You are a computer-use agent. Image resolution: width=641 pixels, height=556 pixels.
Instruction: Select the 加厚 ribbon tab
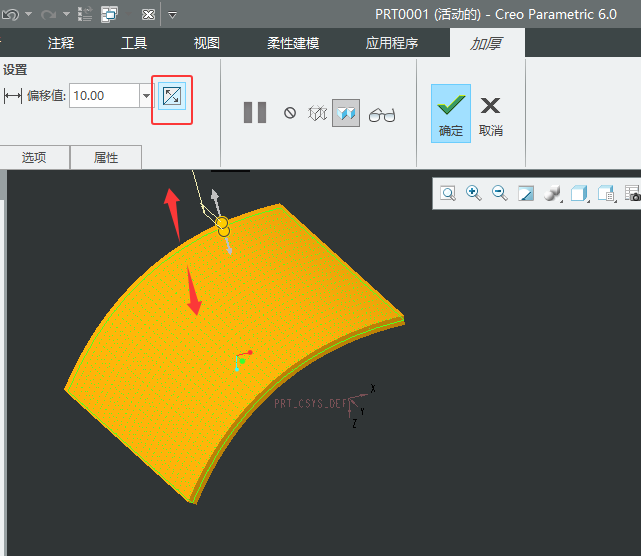(487, 43)
